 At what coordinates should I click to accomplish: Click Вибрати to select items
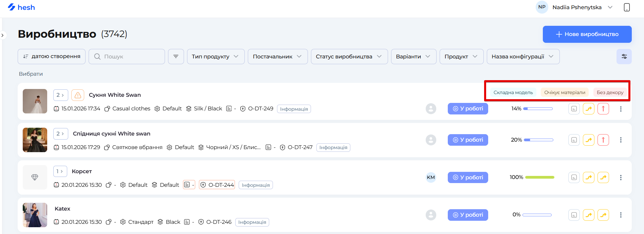[x=31, y=74]
